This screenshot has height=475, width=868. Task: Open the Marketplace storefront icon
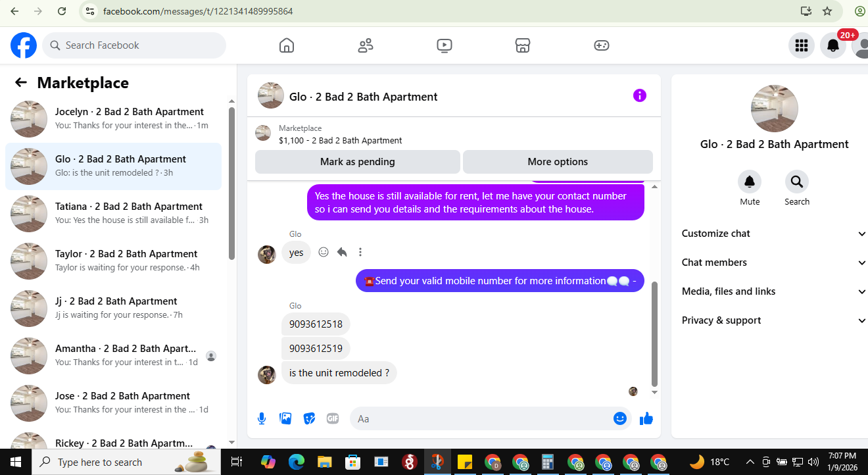pos(523,45)
